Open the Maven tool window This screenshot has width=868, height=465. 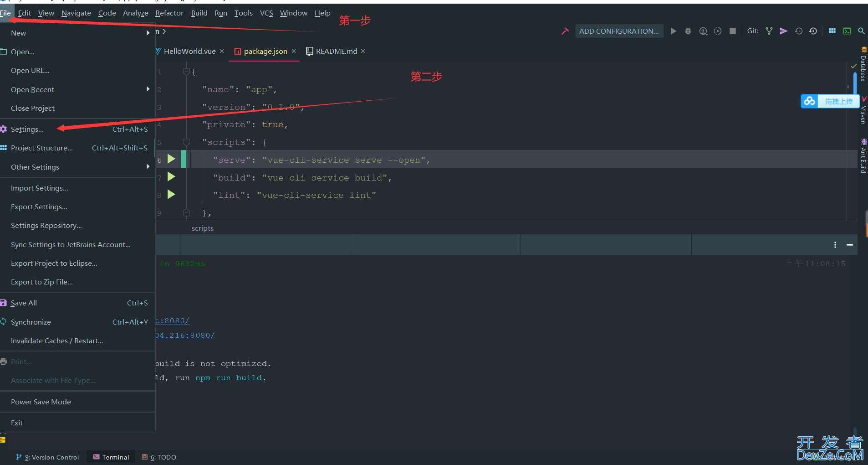(x=863, y=111)
